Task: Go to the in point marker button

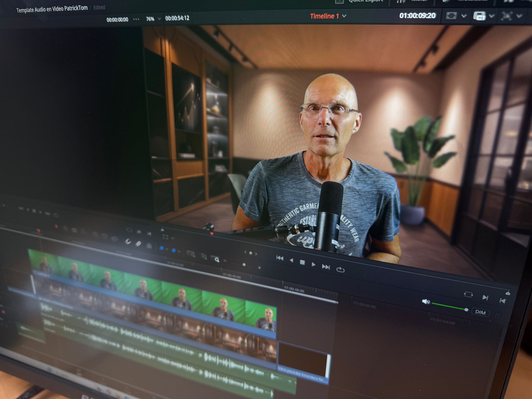Action: pos(502,301)
